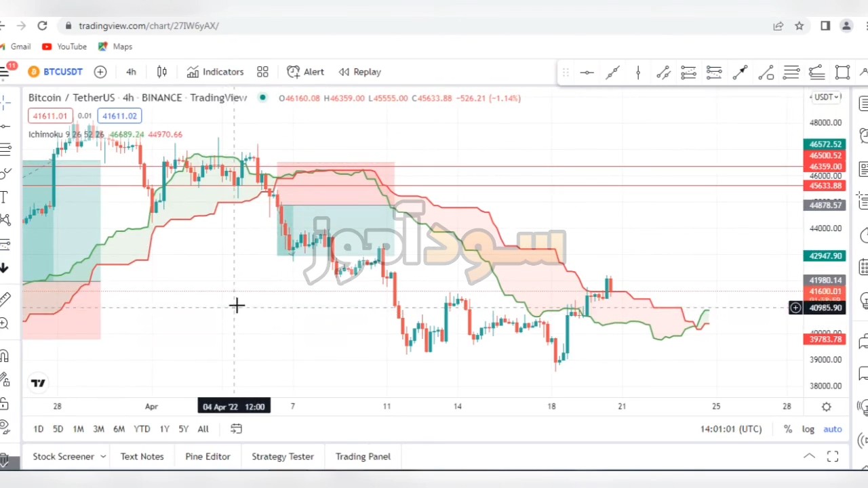Select the Fib retracement favorite tool
The height and width of the screenshot is (488, 868).
point(688,73)
